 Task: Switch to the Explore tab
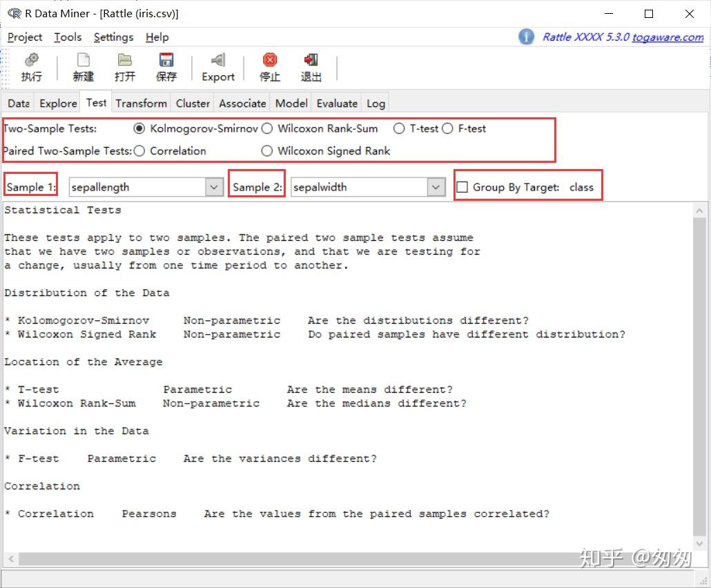click(58, 104)
